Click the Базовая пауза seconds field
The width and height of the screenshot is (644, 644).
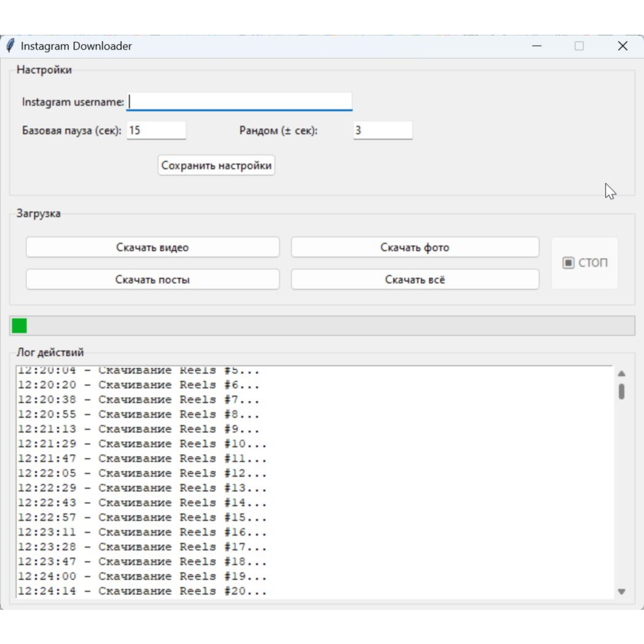[x=156, y=130]
